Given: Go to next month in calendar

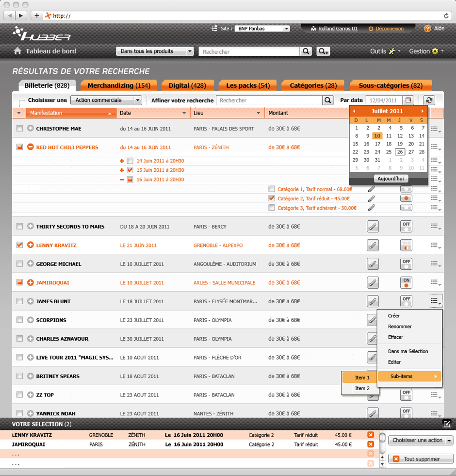Looking at the screenshot, I should pyautogui.click(x=423, y=111).
